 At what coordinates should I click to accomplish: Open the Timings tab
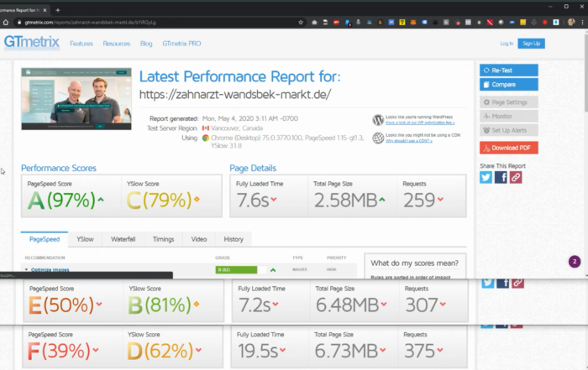click(164, 239)
